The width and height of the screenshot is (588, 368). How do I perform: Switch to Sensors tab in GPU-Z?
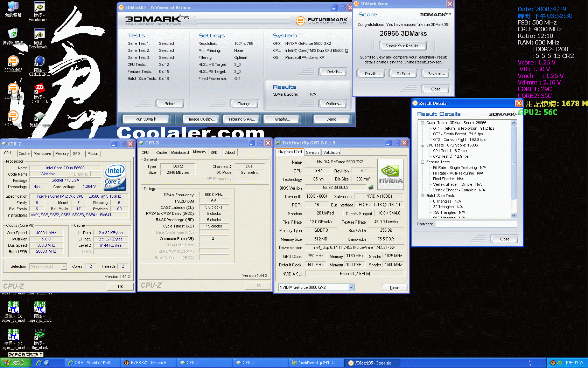coord(313,152)
